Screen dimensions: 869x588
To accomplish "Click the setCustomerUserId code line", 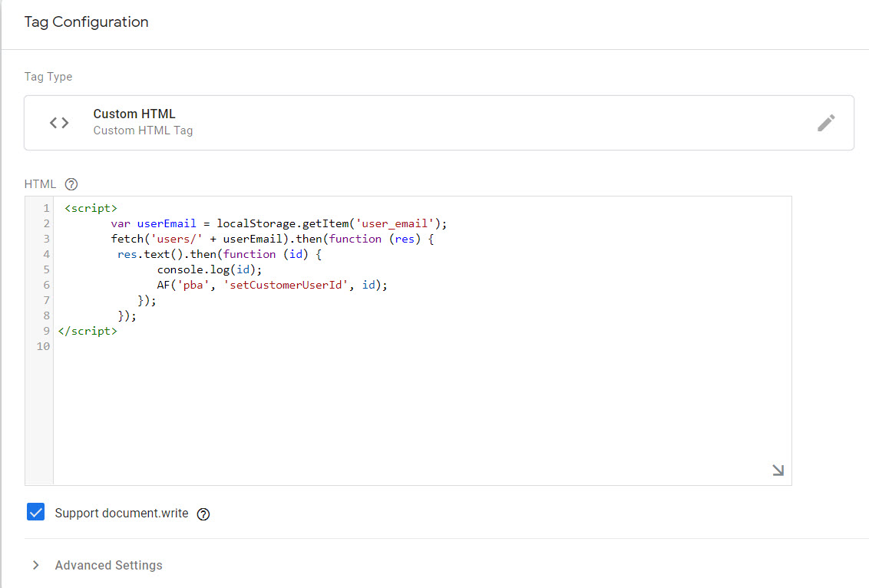I will tap(273, 285).
